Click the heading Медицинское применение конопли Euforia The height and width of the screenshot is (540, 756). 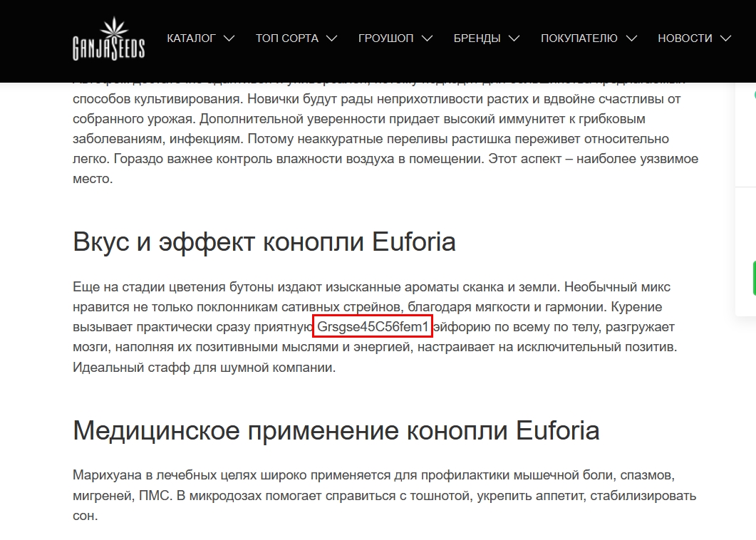coord(336,430)
